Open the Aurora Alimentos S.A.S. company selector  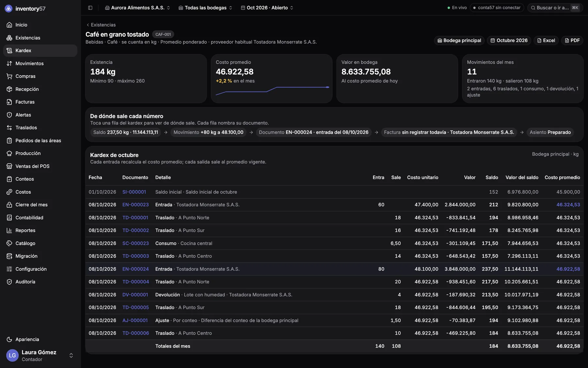138,8
